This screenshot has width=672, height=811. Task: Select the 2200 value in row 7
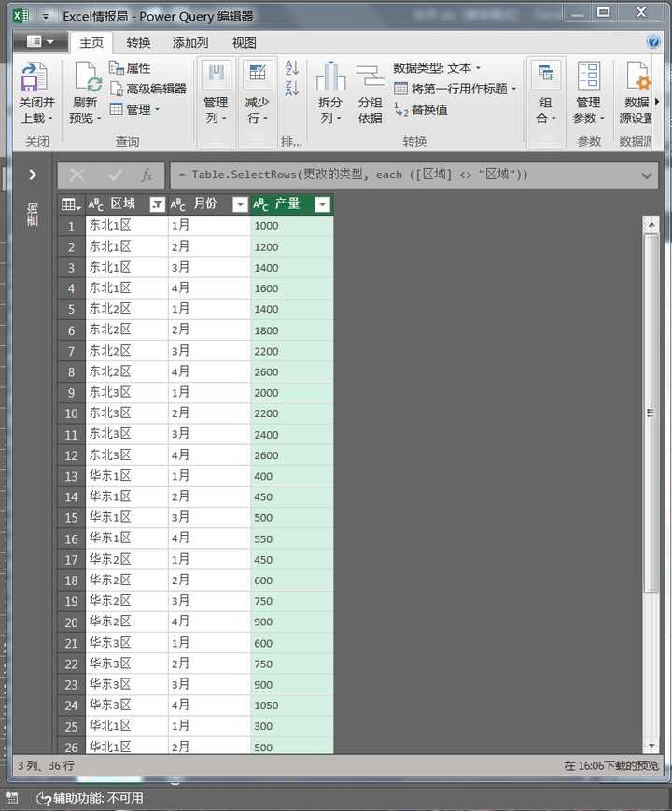coord(292,351)
